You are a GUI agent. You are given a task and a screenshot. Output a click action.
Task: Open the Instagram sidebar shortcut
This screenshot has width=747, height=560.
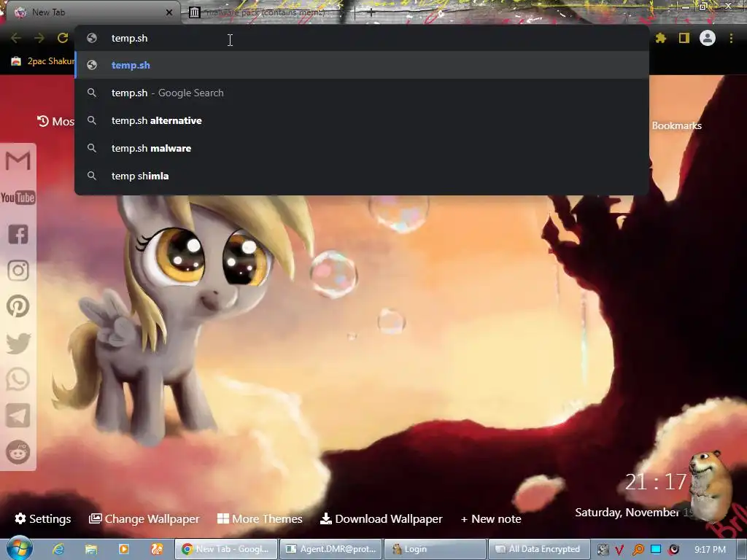coord(18,270)
